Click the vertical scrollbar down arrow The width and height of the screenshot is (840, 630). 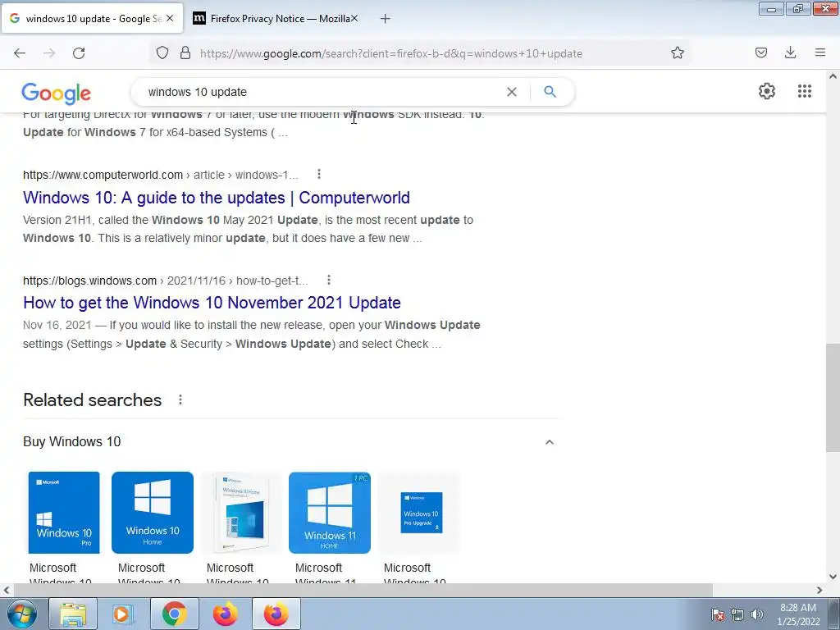tap(833, 577)
